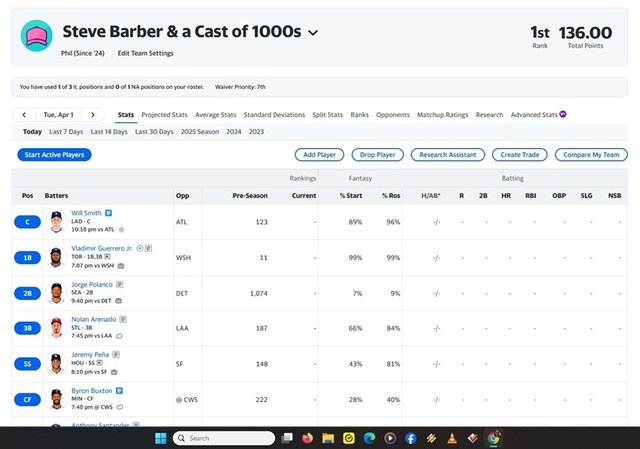
Task: Click the weather icon for Will Smith's game
Action: (121, 230)
